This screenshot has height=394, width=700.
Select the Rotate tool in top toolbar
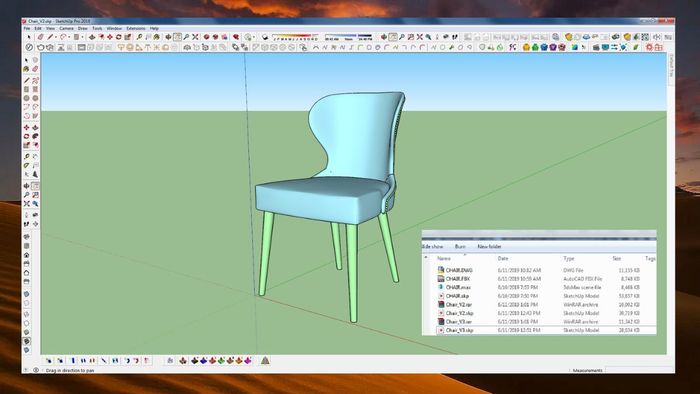[119, 37]
